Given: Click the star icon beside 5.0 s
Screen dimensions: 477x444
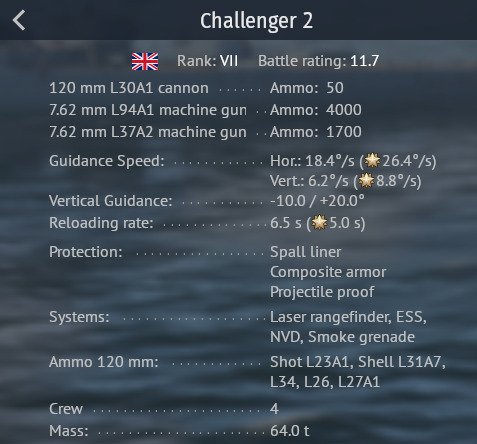Looking at the screenshot, I should pyautogui.click(x=319, y=223).
